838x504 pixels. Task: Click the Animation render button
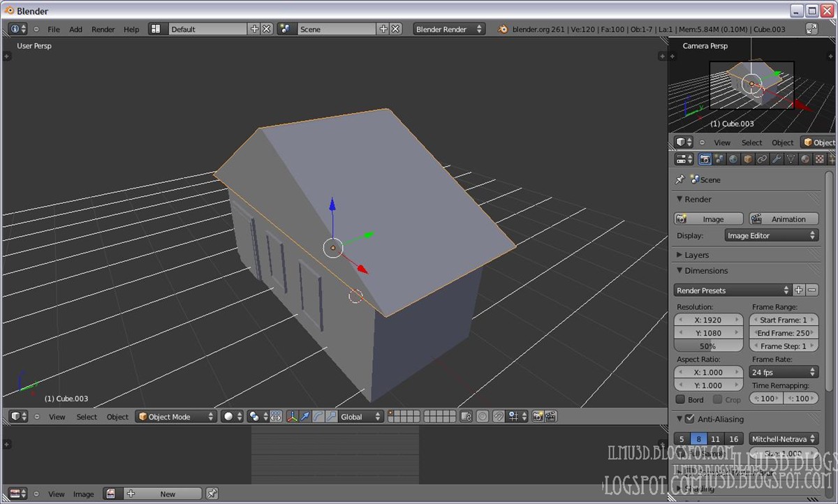coord(783,218)
